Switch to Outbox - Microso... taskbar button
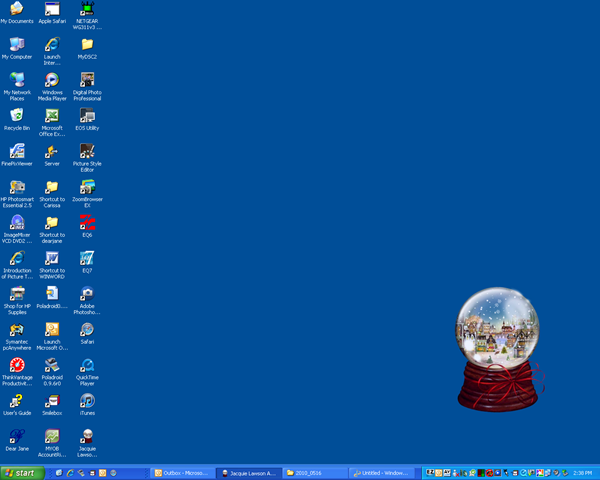This screenshot has height=480, width=600. click(x=183, y=473)
